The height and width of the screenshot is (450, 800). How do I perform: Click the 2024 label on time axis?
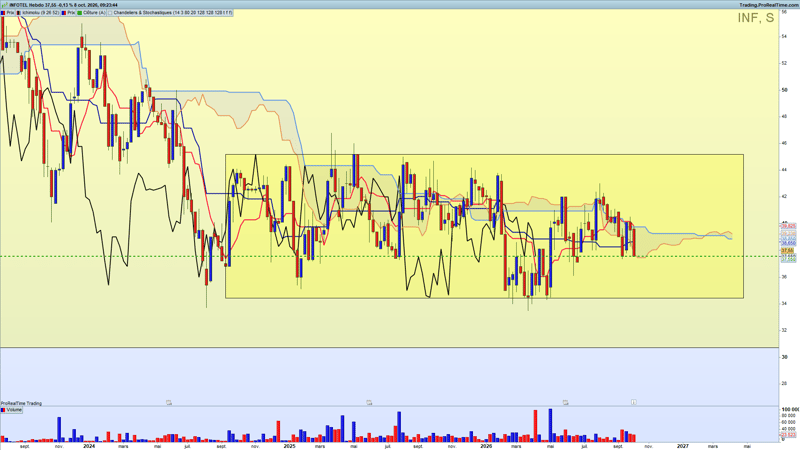click(x=89, y=446)
